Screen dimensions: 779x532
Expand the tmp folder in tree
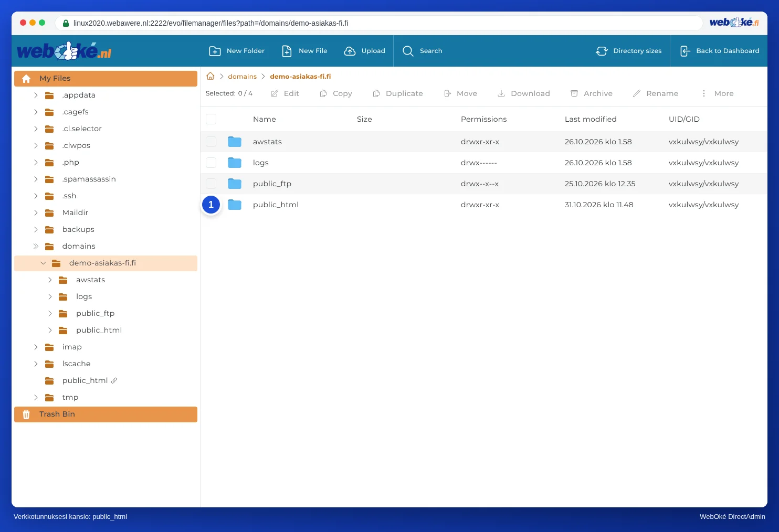click(x=36, y=397)
